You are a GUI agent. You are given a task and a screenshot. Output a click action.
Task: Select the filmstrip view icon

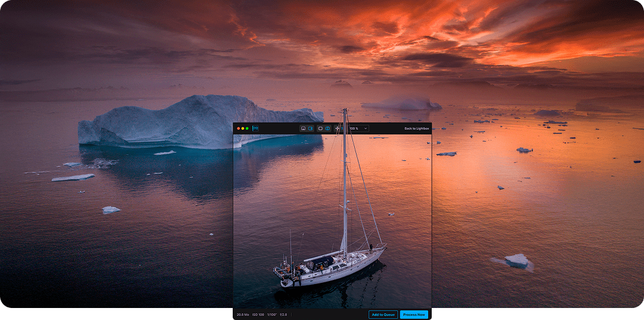[x=304, y=128]
